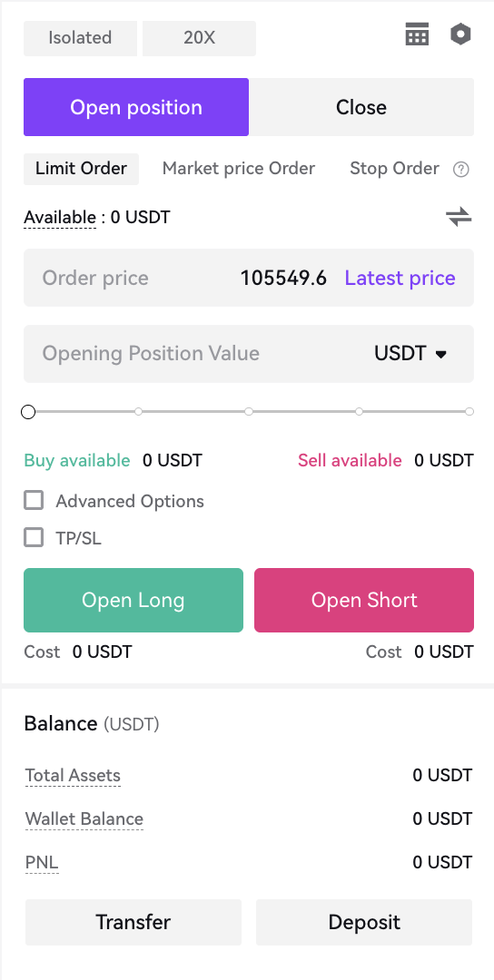Open the USDT unit dropdown
Screen dimensions: 494x980
(410, 354)
